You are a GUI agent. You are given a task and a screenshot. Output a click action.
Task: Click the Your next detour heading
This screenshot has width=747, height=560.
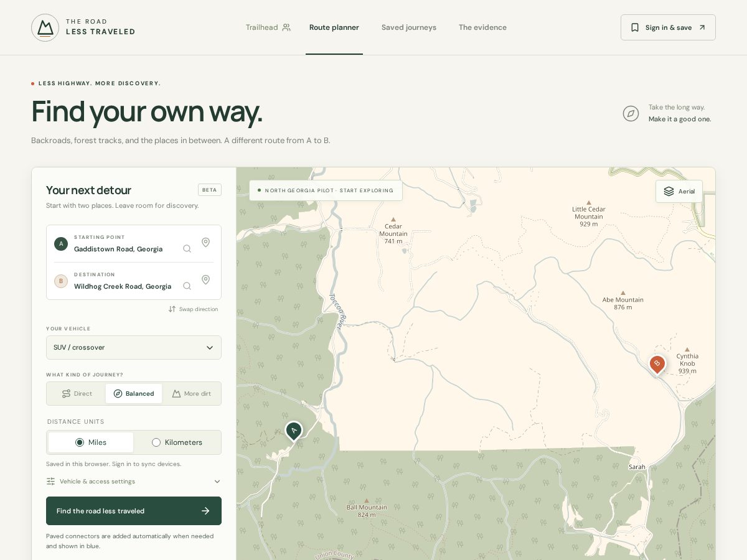pyautogui.click(x=88, y=190)
